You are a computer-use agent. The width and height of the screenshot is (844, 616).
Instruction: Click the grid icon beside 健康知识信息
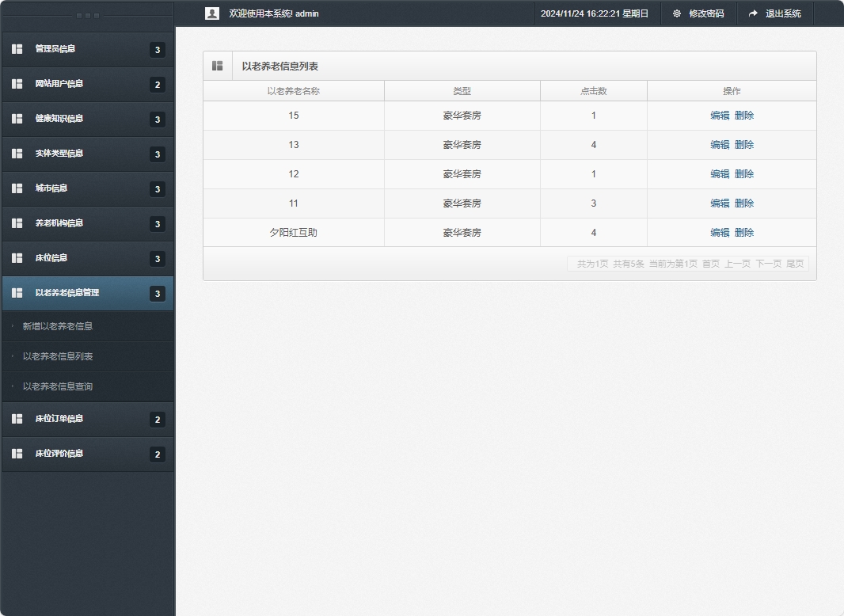(x=17, y=119)
